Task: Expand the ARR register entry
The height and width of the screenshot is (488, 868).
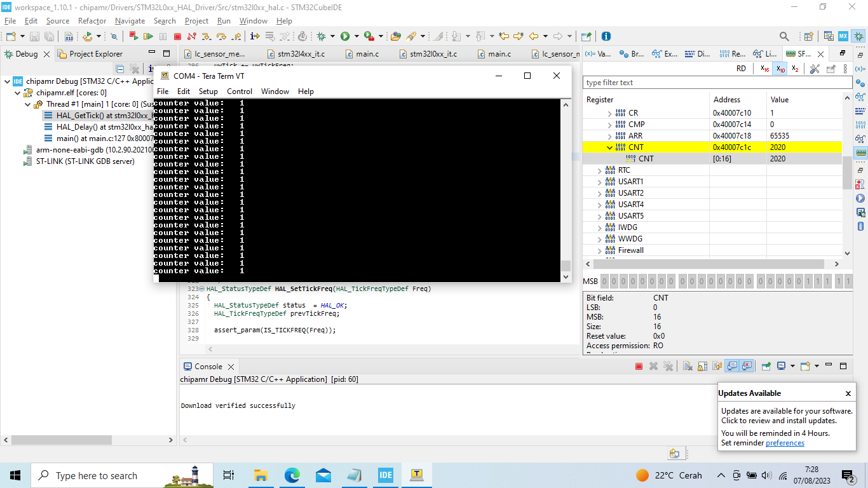Action: [610, 136]
